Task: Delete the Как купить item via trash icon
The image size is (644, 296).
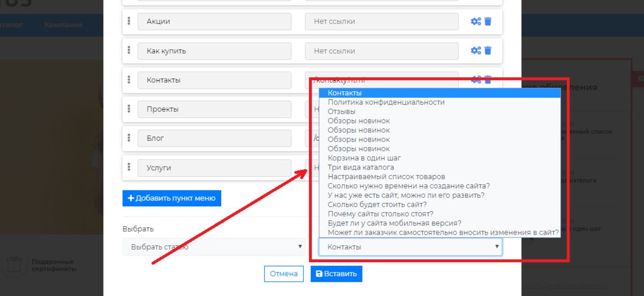Action: coord(488,50)
